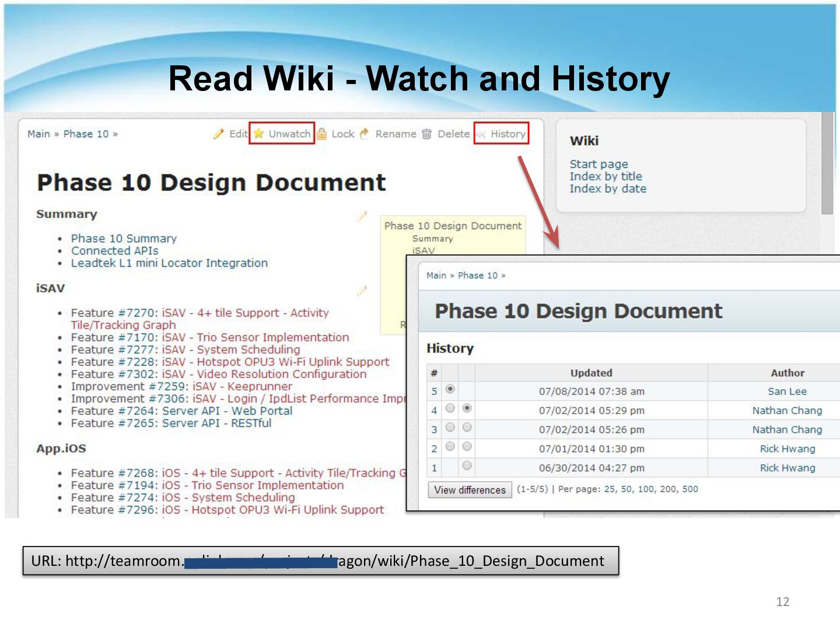Image resolution: width=840 pixels, height=630 pixels.
Task: Click the page vertical scrollbar thumb
Action: click(x=827, y=163)
